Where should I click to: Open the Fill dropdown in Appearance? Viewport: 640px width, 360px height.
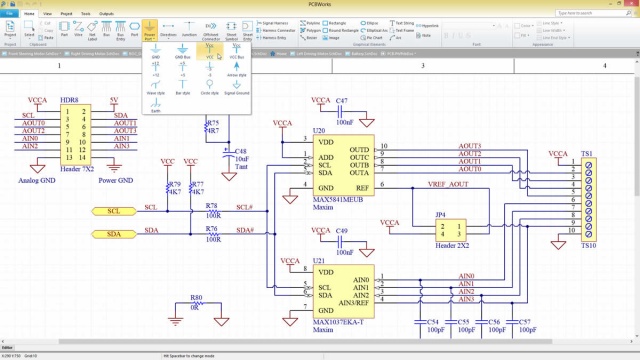522,36
